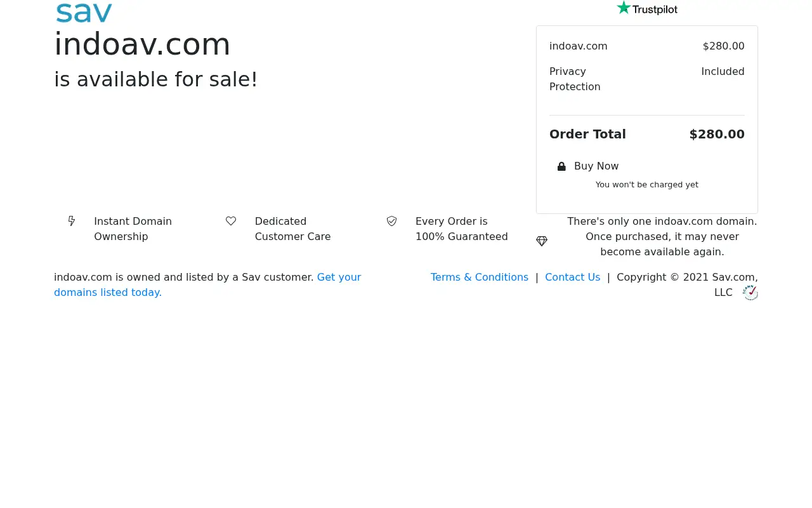Open the Trustpilot rating badge
Screen dimensions: 812x508
pyautogui.click(x=647, y=9)
